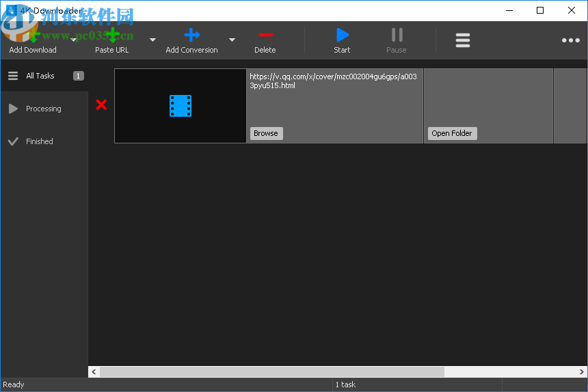Image resolution: width=588 pixels, height=392 pixels.
Task: Click the Open Folder button
Action: pos(452,133)
